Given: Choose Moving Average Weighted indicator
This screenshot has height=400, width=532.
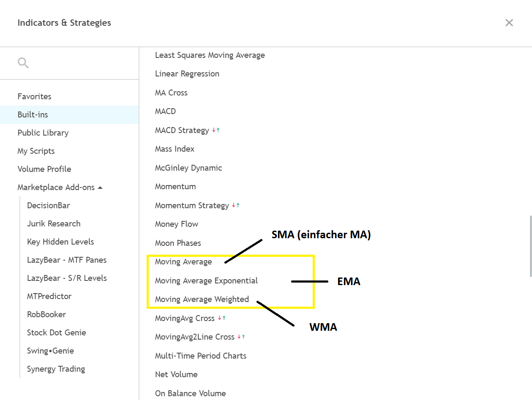Looking at the screenshot, I should point(202,299).
